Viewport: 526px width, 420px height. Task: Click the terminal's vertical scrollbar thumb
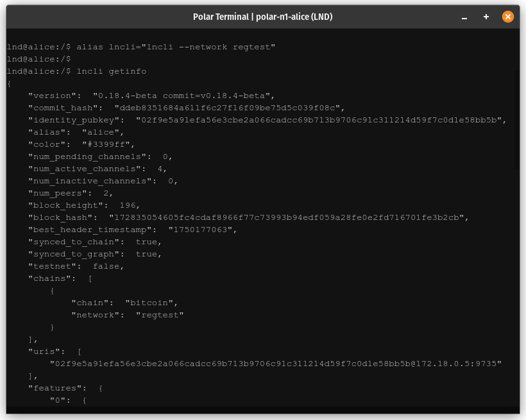click(x=517, y=119)
